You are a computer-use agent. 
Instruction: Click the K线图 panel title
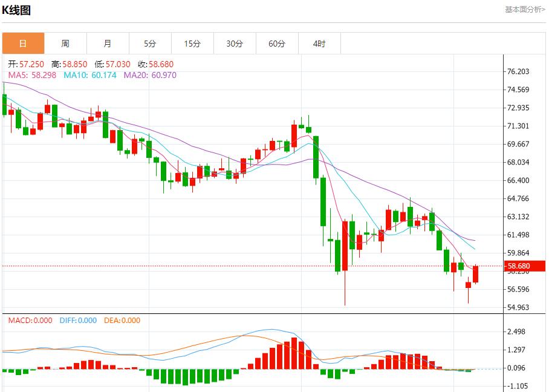tap(16, 10)
